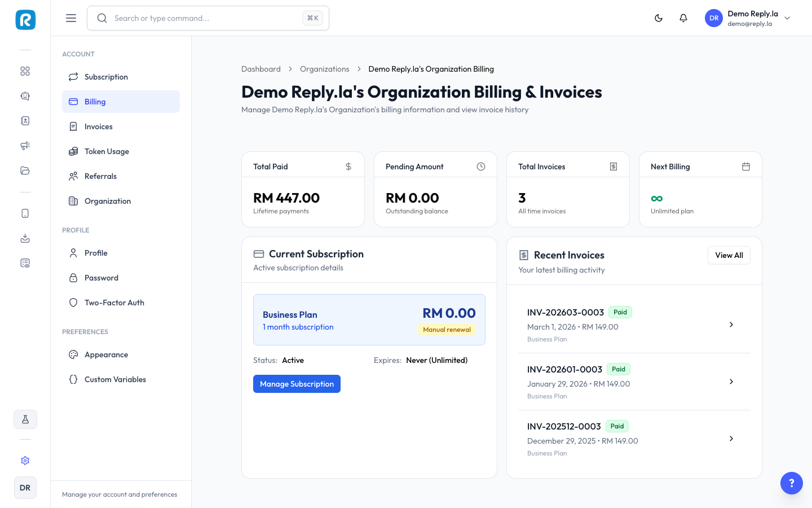
Task: Expand invoice INV-202601-0003 via its chevron
Action: click(x=731, y=382)
